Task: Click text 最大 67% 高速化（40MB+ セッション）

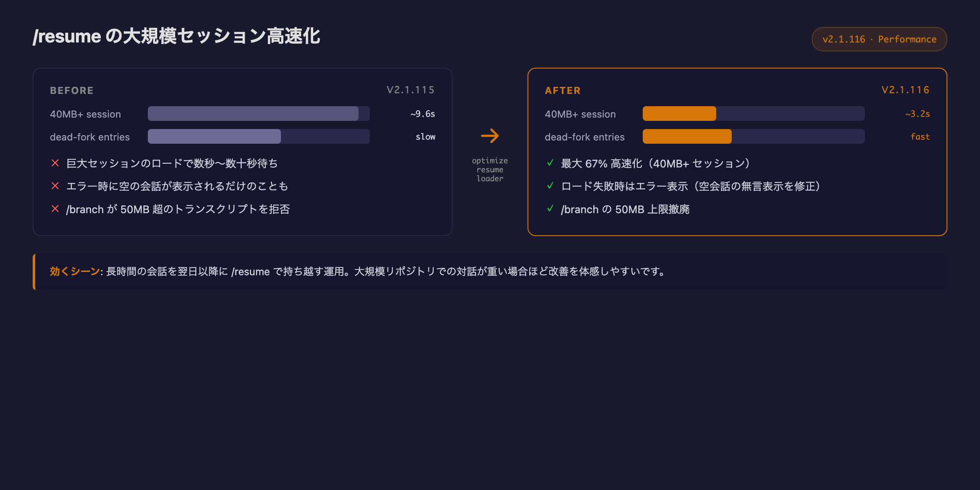Action: coord(656,163)
